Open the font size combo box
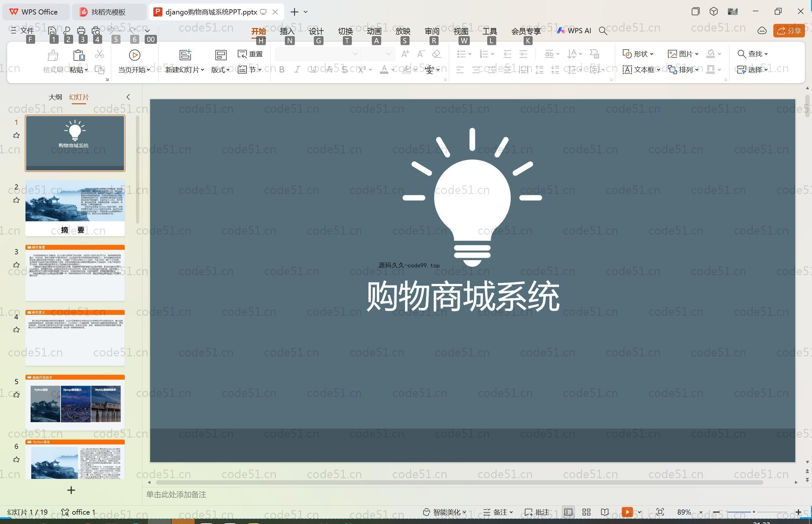The image size is (812, 524). point(378,54)
